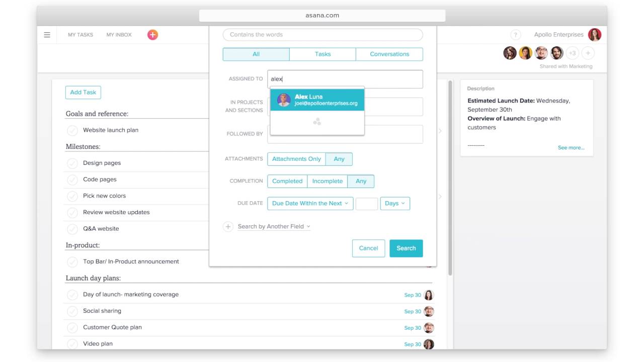Screen dimensions: 644x362
Task: Open the help question mark icon
Action: pos(515,35)
